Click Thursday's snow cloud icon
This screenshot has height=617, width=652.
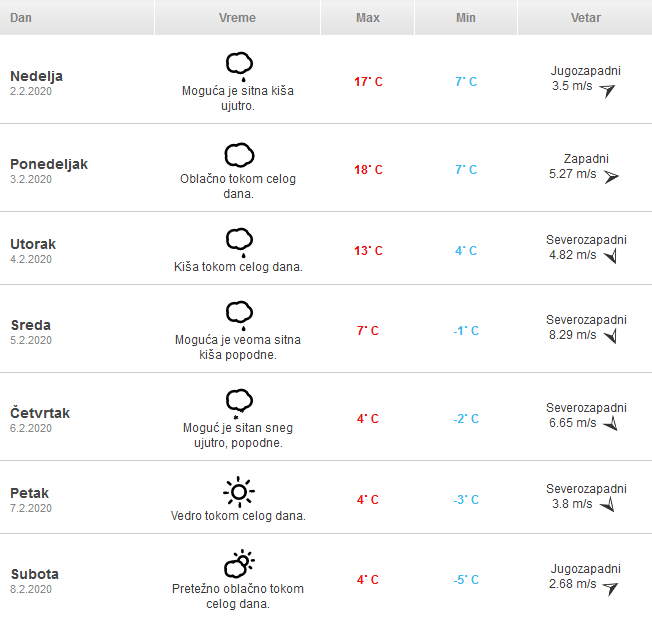click(238, 402)
